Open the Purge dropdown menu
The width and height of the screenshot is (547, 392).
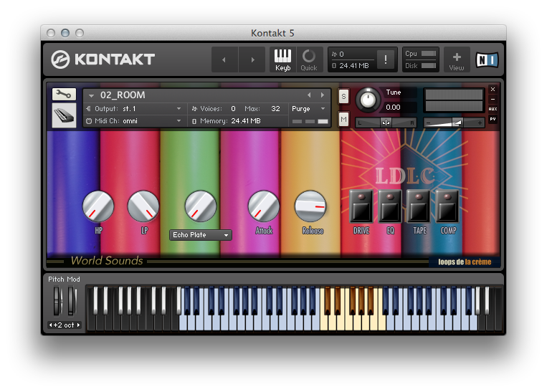tap(308, 109)
